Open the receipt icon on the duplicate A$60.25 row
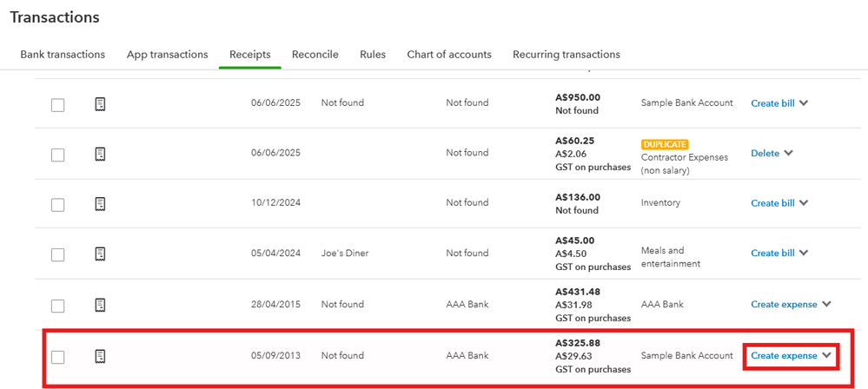This screenshot has height=389, width=868. pyautogui.click(x=101, y=154)
